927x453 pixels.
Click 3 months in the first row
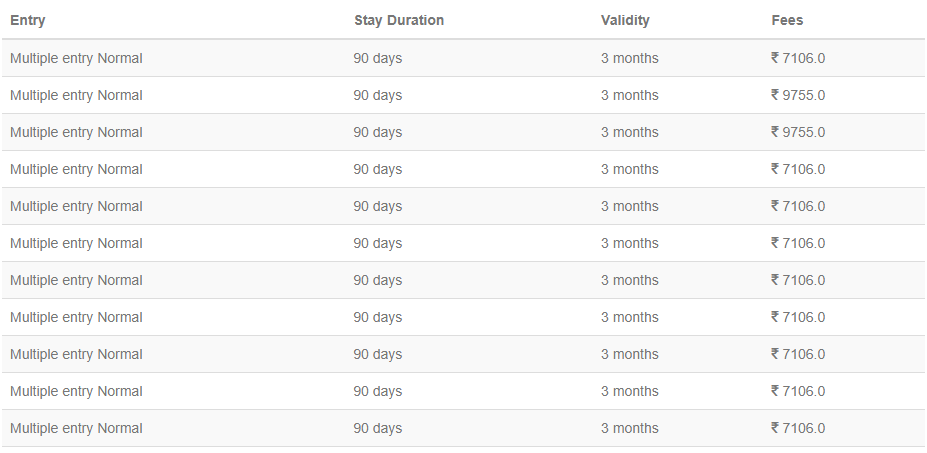coord(630,58)
